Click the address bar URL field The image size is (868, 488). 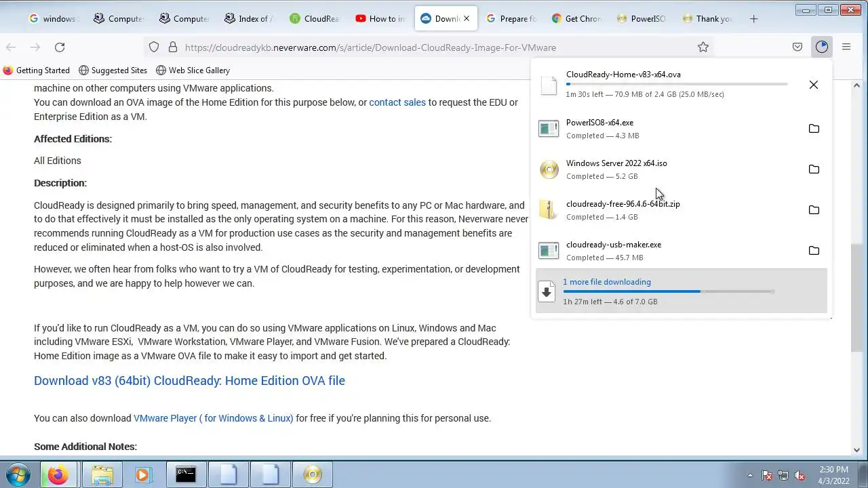coord(427,47)
